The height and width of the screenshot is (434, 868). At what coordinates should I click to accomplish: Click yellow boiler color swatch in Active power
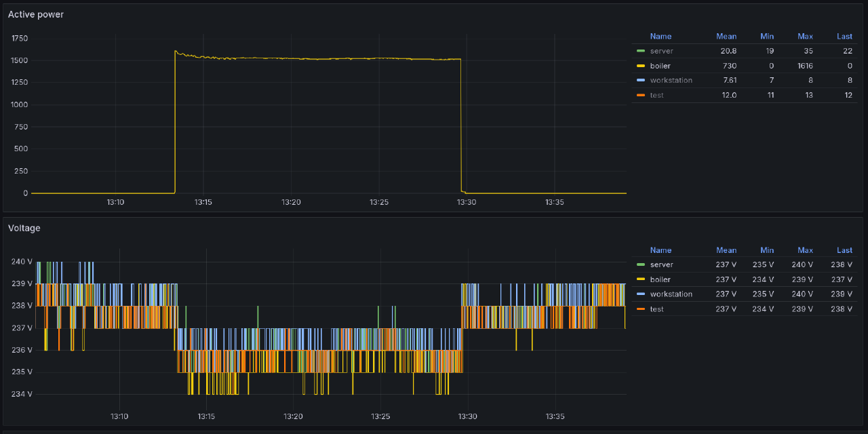(x=641, y=66)
